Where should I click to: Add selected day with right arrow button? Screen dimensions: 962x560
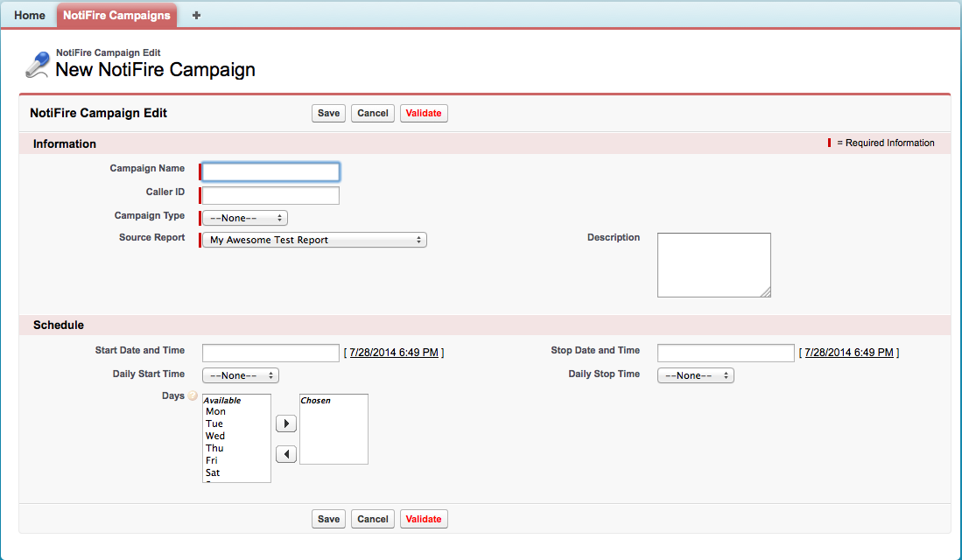pyautogui.click(x=286, y=423)
